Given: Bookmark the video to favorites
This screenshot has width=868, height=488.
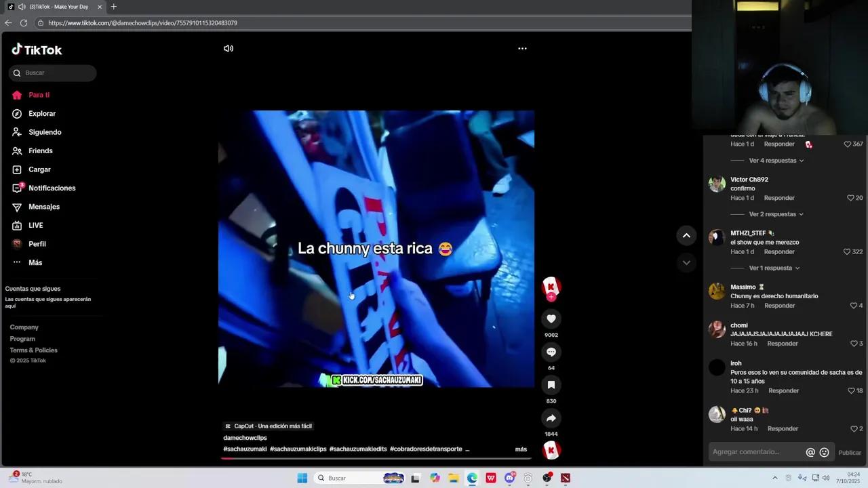Looking at the screenshot, I should point(551,385).
